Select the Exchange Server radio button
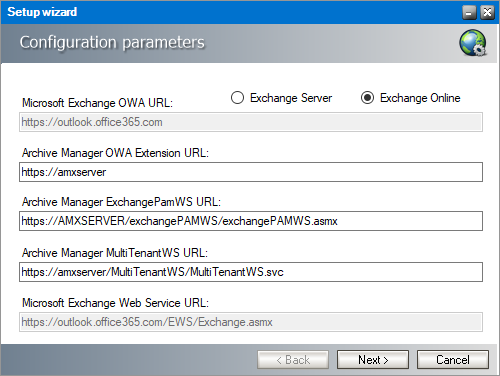The image size is (500, 376). click(237, 98)
